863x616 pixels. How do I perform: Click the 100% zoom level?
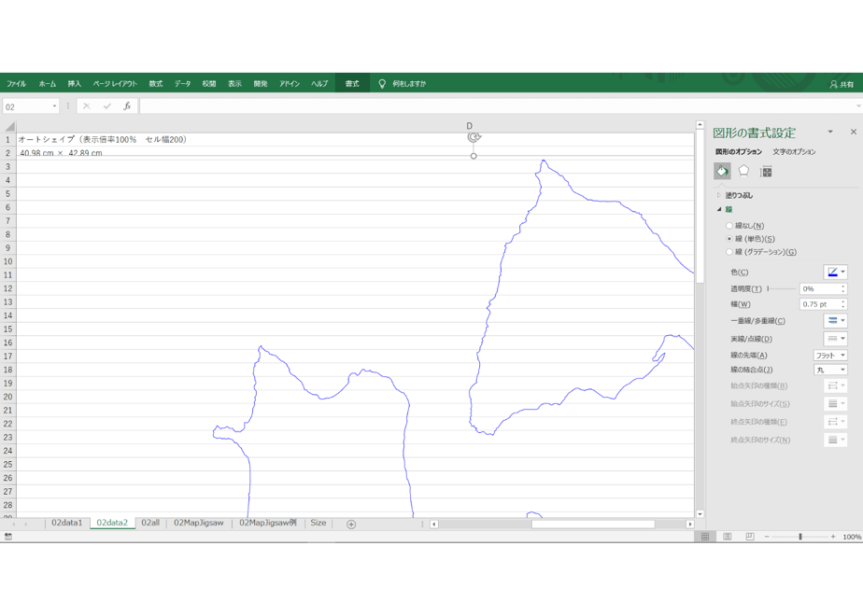[x=852, y=537]
